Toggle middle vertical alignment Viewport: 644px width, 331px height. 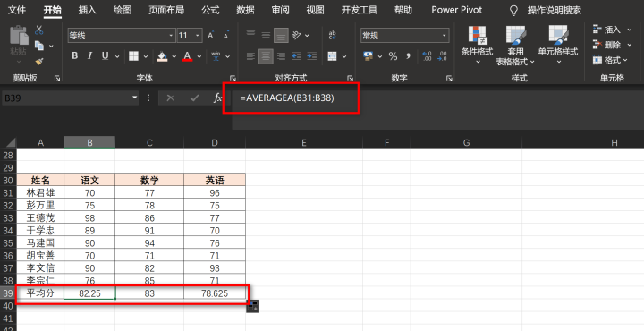click(x=266, y=36)
